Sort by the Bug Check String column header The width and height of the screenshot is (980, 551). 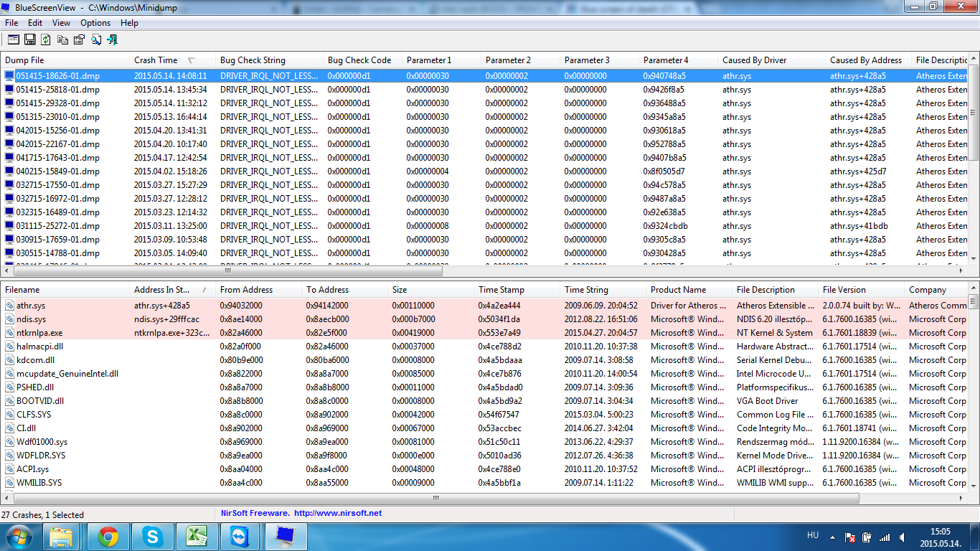coord(270,60)
